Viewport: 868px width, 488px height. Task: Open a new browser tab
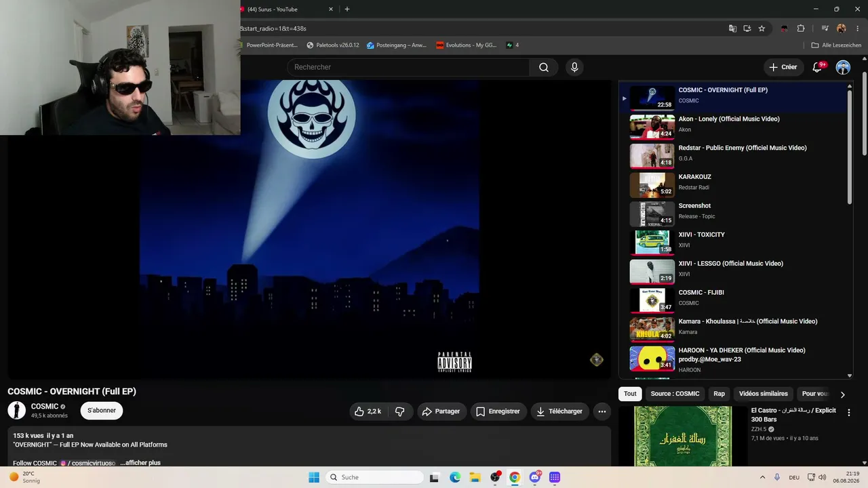[347, 9]
